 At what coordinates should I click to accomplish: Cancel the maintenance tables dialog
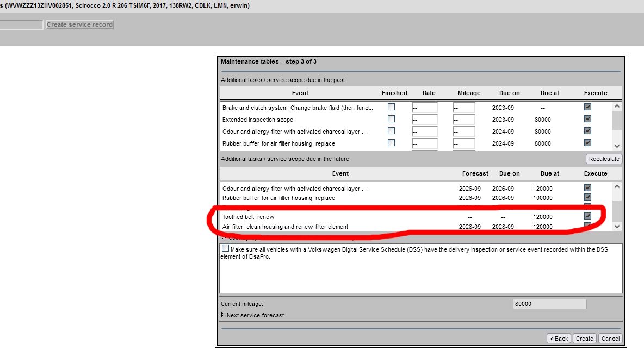click(610, 339)
